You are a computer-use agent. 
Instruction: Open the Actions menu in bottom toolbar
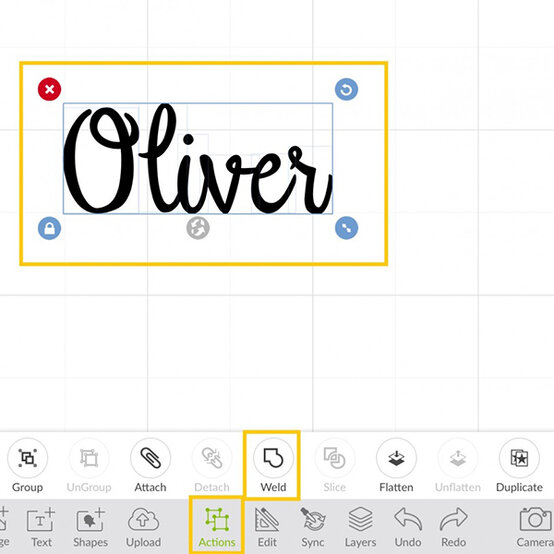pos(217,526)
